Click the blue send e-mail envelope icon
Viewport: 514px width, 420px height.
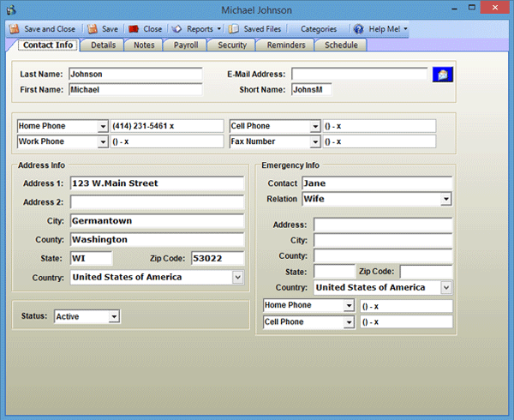point(443,75)
